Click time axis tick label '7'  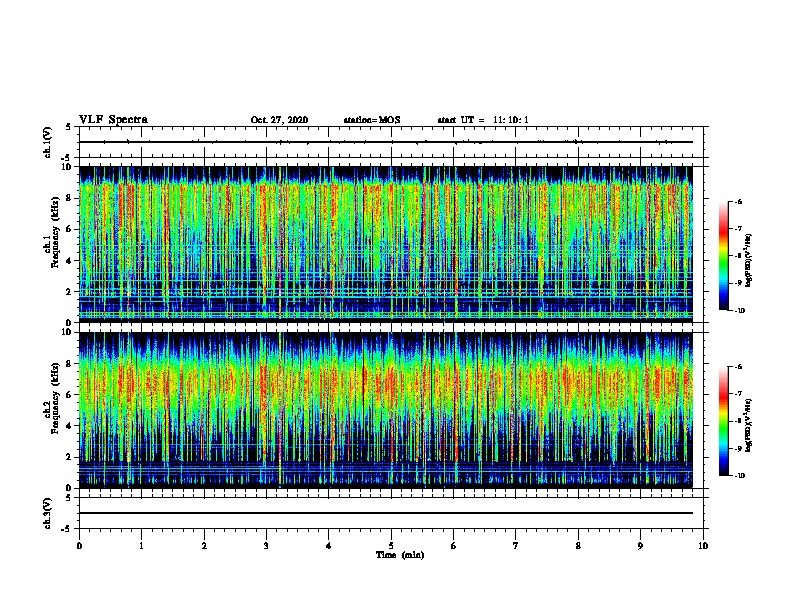coord(516,546)
